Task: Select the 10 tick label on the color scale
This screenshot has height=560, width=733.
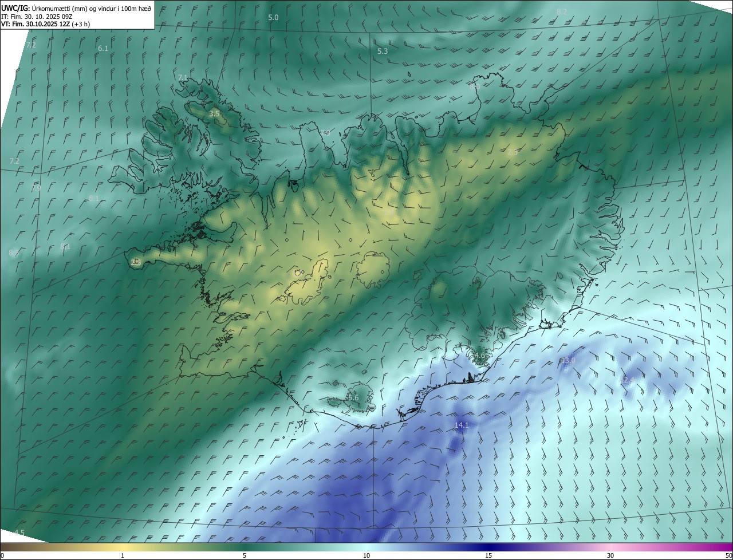Action: click(x=366, y=555)
